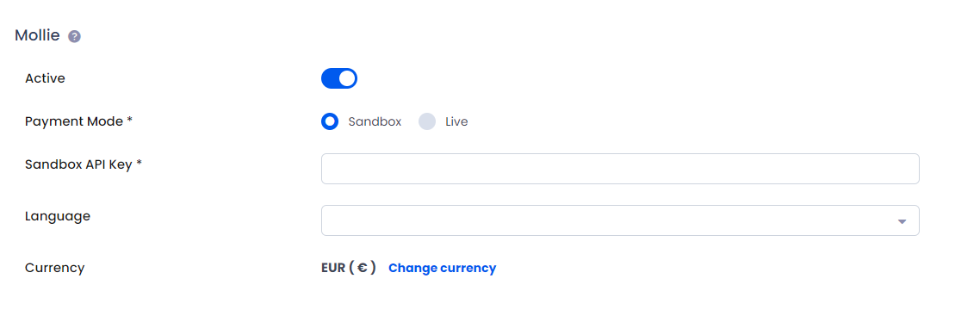Image resolution: width=980 pixels, height=316 pixels.
Task: Click the Mollie section heading
Action: [x=38, y=35]
